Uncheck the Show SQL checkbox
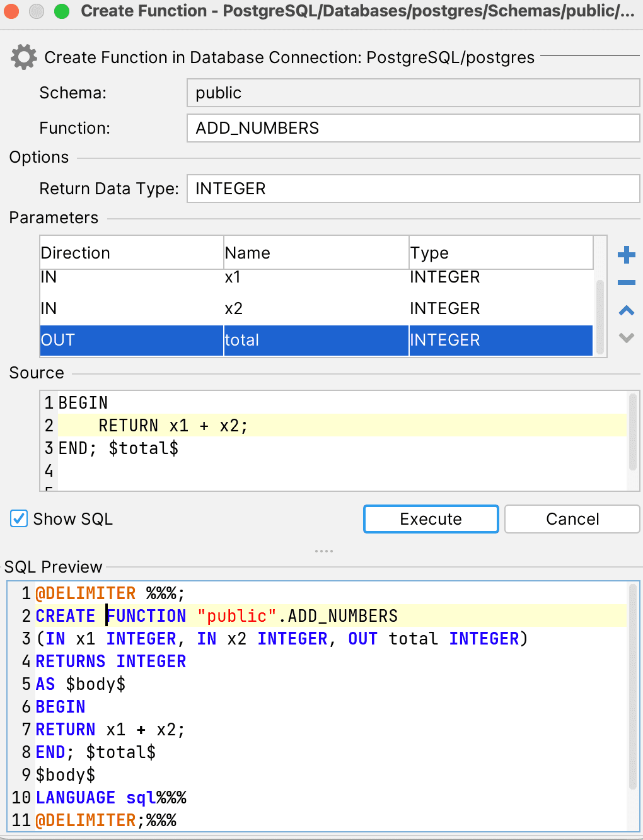Viewport: 643px width, 840px height. click(19, 519)
